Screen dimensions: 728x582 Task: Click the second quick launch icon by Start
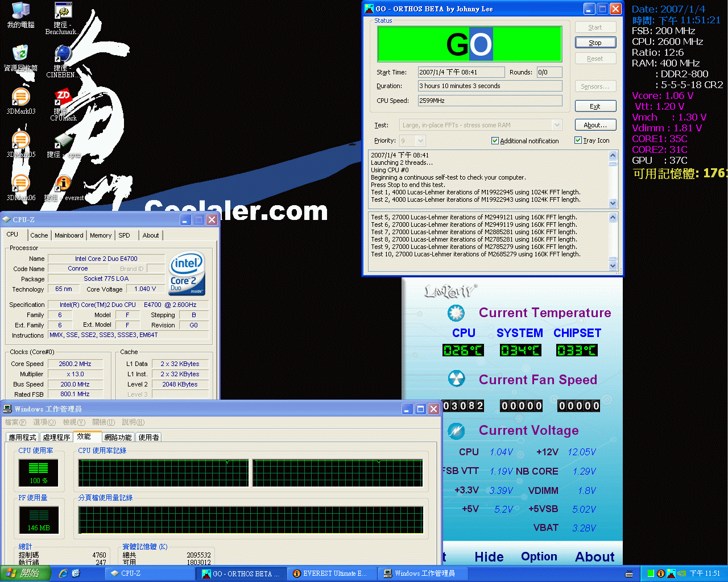pyautogui.click(x=76, y=573)
